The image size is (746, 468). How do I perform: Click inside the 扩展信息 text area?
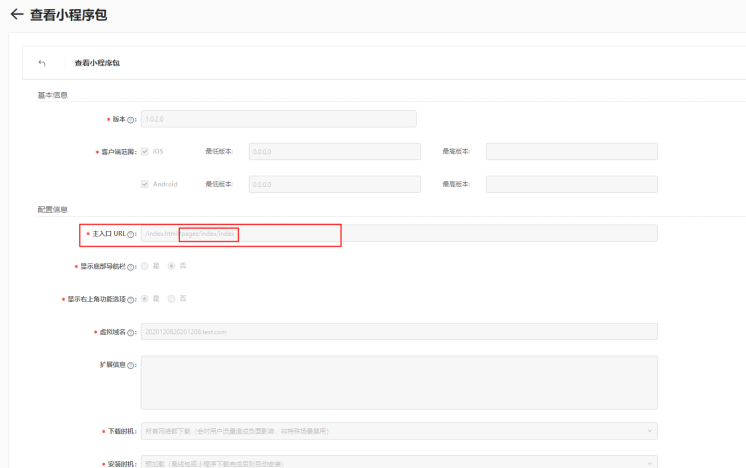click(399, 382)
